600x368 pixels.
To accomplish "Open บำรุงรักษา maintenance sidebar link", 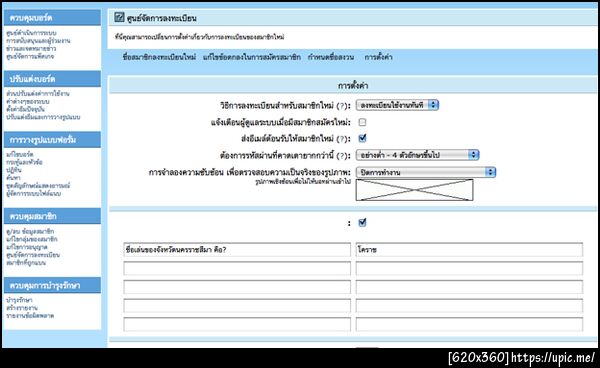I will pos(19,300).
